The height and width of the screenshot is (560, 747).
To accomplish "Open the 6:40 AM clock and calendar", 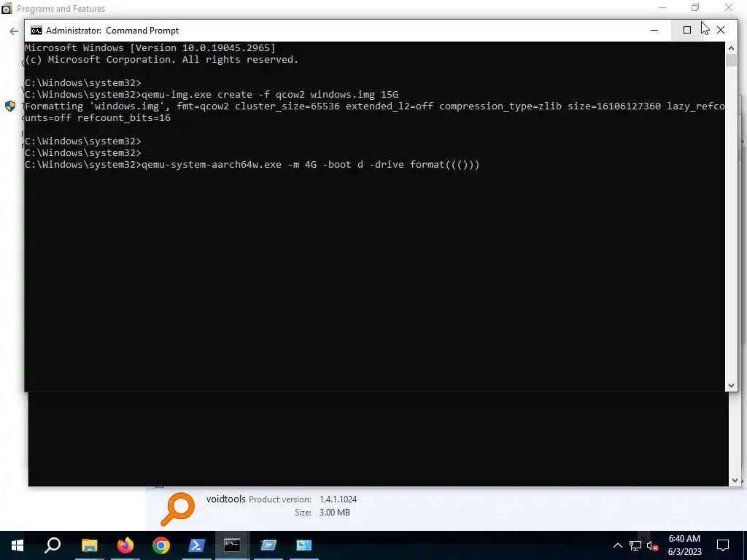I will point(684,545).
